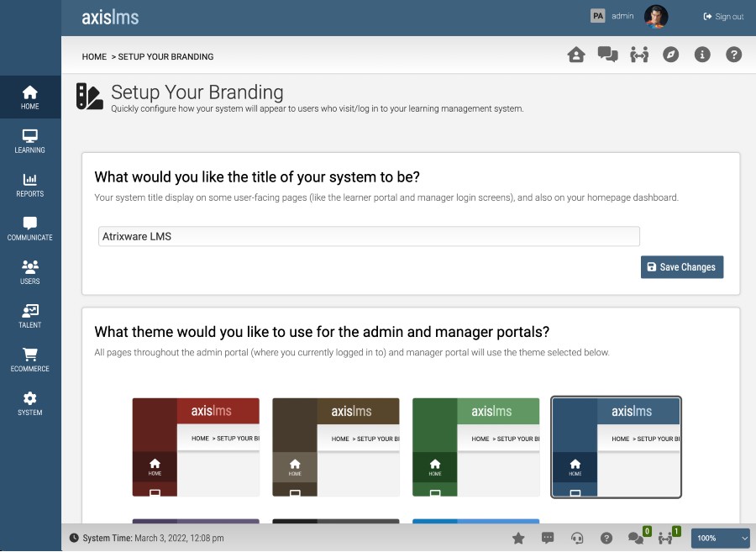Screen dimensions: 756x552
Task: Select the red theme swatch
Action: [196, 446]
